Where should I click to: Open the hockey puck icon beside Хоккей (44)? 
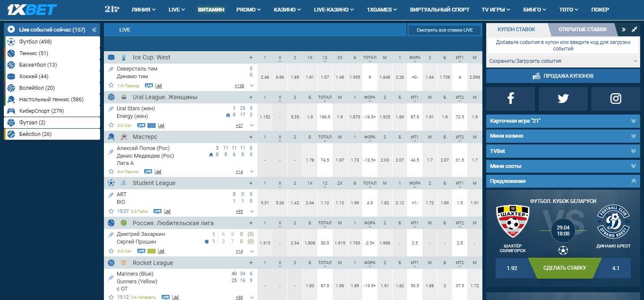11,76
